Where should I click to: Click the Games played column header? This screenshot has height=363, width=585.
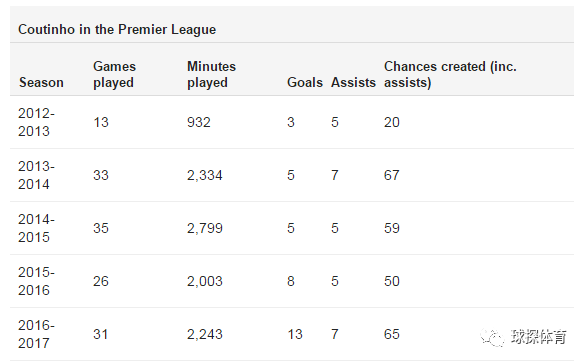pos(114,74)
